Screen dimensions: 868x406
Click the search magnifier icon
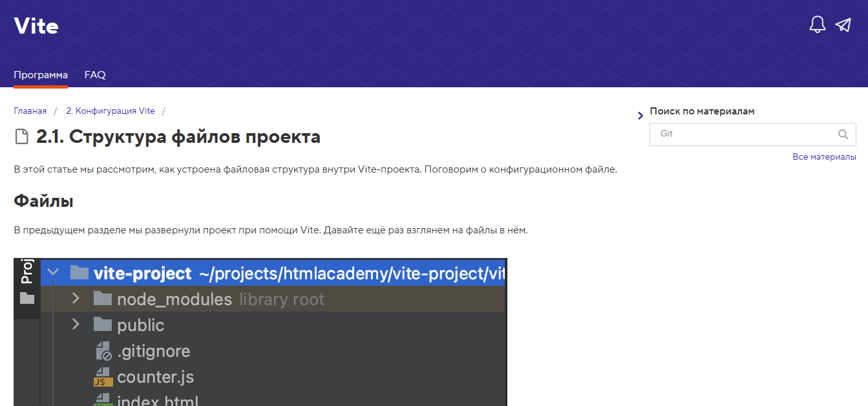click(x=843, y=134)
